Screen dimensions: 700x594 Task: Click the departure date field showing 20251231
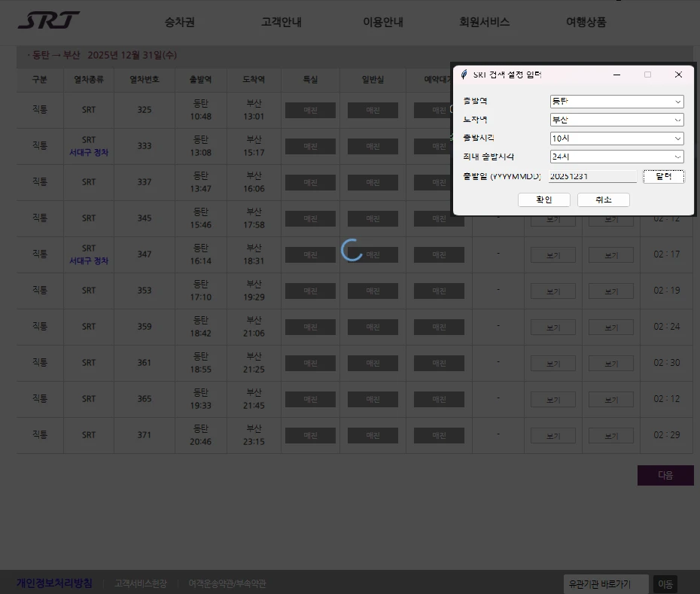click(592, 176)
